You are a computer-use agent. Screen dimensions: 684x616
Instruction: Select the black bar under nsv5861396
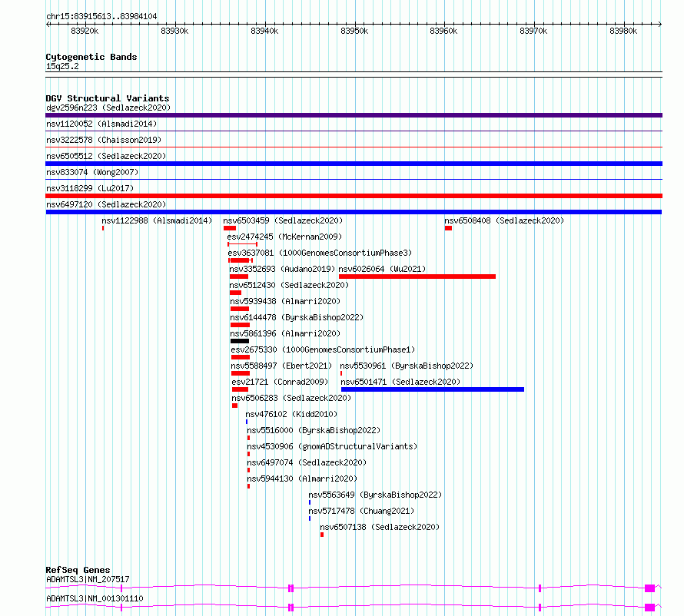pos(240,341)
